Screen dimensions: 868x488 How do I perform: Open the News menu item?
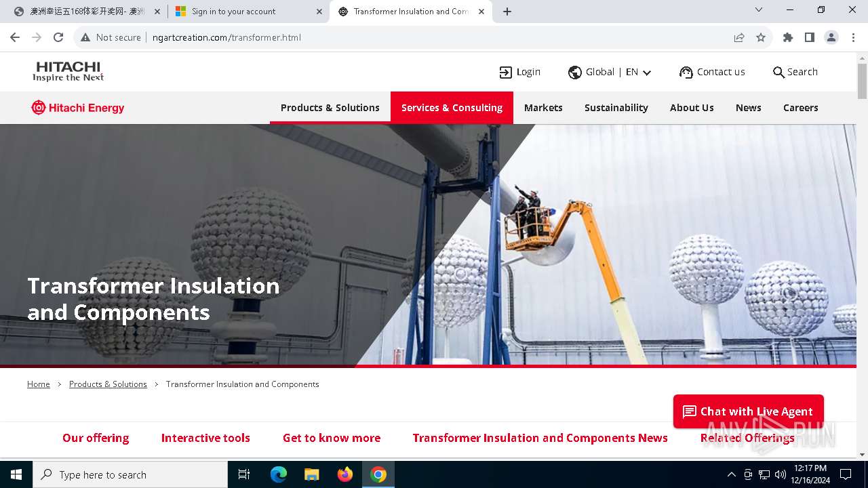[x=749, y=108]
